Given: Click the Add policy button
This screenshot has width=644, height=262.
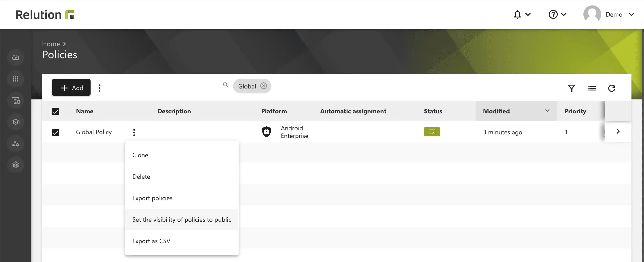Looking at the screenshot, I should (x=71, y=87).
